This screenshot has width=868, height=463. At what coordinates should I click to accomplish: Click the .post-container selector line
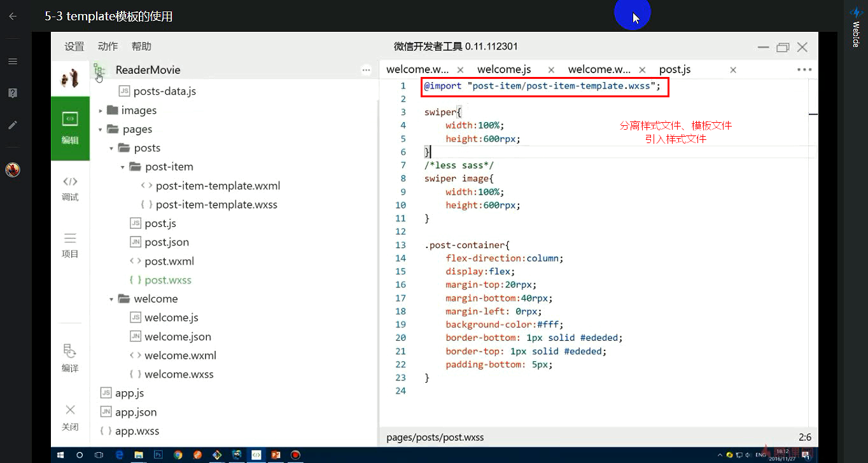click(467, 245)
